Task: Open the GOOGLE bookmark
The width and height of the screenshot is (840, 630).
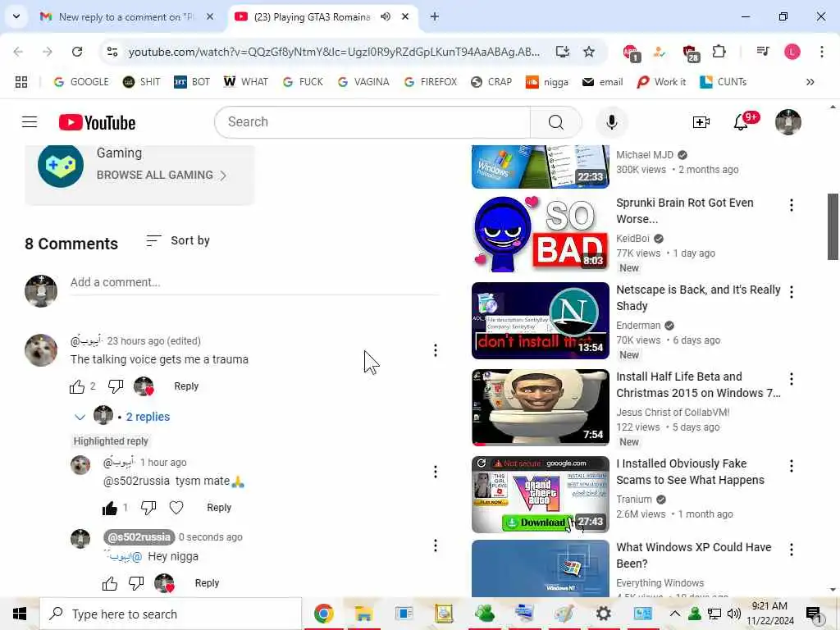Action: [x=81, y=82]
